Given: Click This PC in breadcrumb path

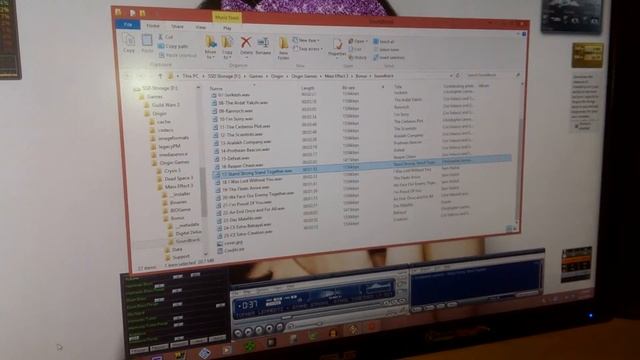Looking at the screenshot, I should point(190,76).
